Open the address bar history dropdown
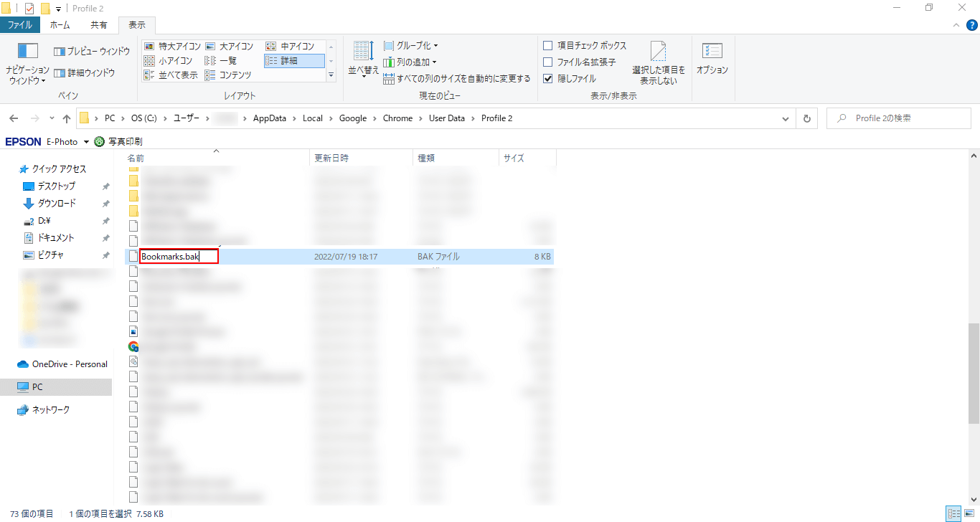The height and width of the screenshot is (522, 980). [787, 118]
